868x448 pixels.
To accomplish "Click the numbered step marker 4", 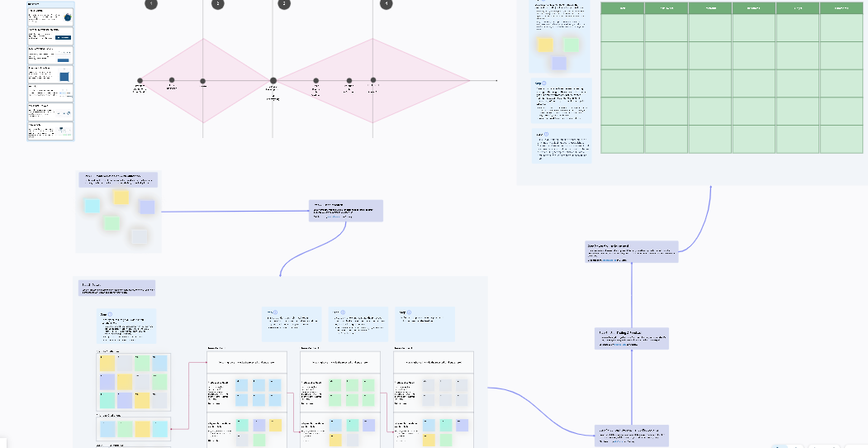I will point(387,3).
